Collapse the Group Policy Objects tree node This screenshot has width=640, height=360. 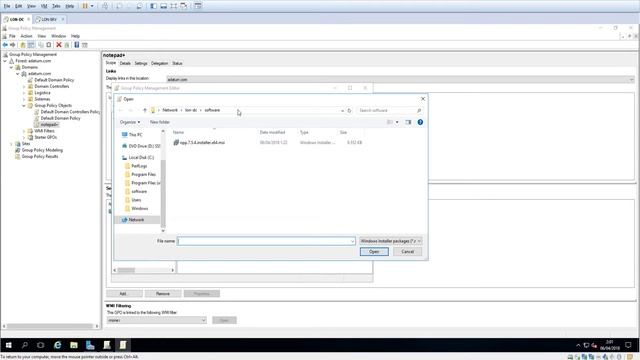24,106
